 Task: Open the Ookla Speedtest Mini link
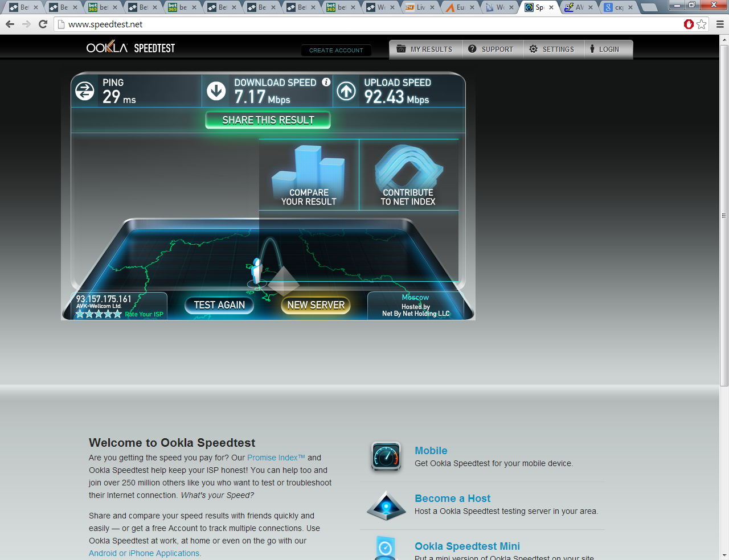point(467,546)
